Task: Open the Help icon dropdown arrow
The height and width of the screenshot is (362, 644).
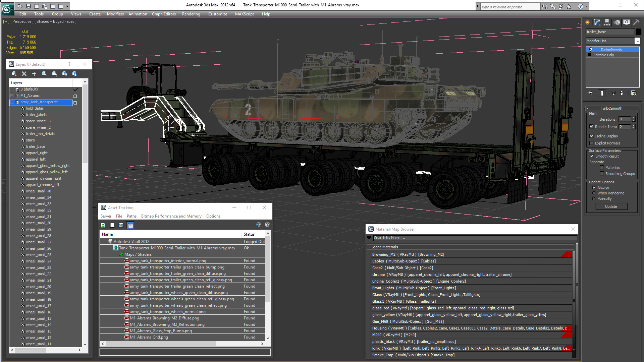Action: (587, 6)
